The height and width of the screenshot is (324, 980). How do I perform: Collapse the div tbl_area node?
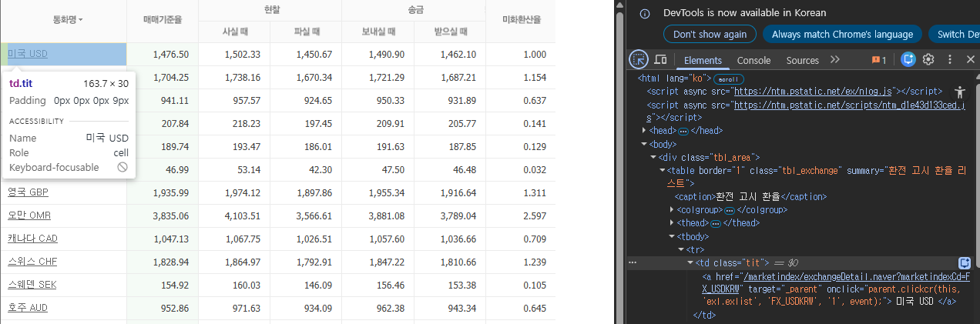pos(653,157)
